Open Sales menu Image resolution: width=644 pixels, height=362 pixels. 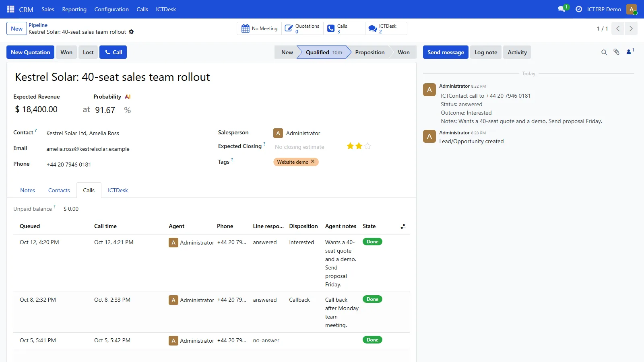[x=47, y=9]
